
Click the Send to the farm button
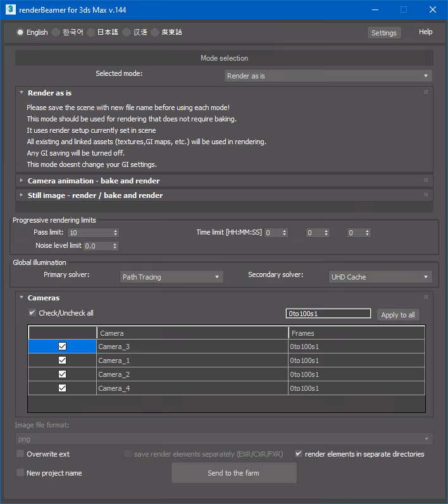click(234, 473)
